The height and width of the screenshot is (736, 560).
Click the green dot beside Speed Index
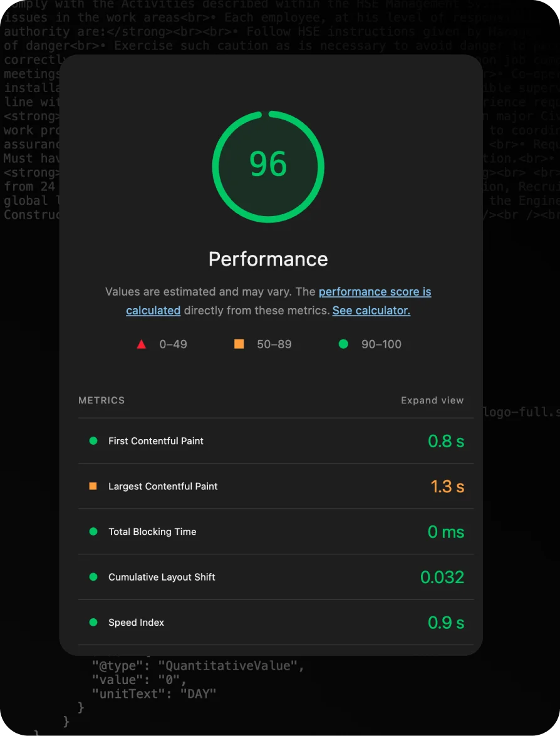[93, 623]
